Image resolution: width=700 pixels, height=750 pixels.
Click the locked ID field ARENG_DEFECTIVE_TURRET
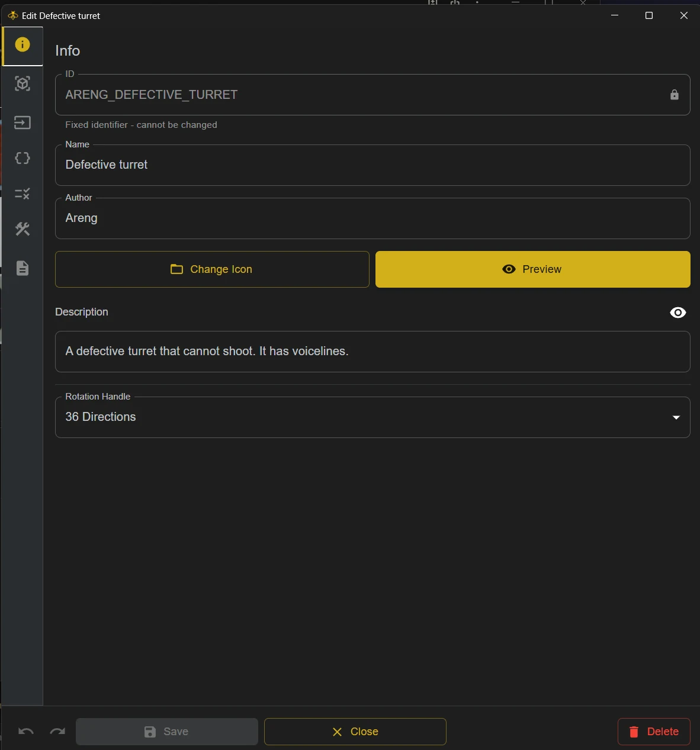[x=373, y=95]
